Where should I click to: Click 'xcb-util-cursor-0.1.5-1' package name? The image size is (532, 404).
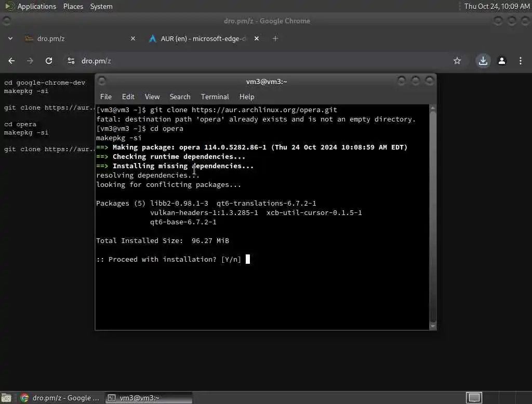tap(314, 213)
